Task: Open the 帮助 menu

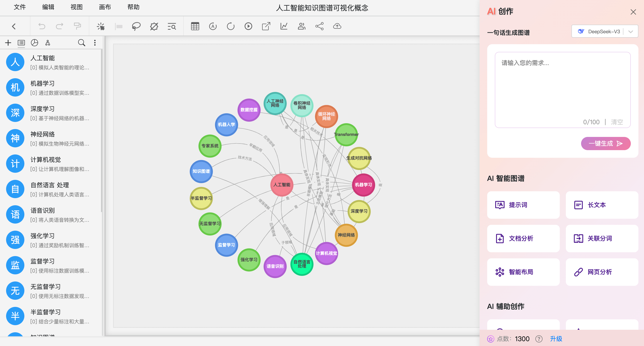Action: coord(133,7)
